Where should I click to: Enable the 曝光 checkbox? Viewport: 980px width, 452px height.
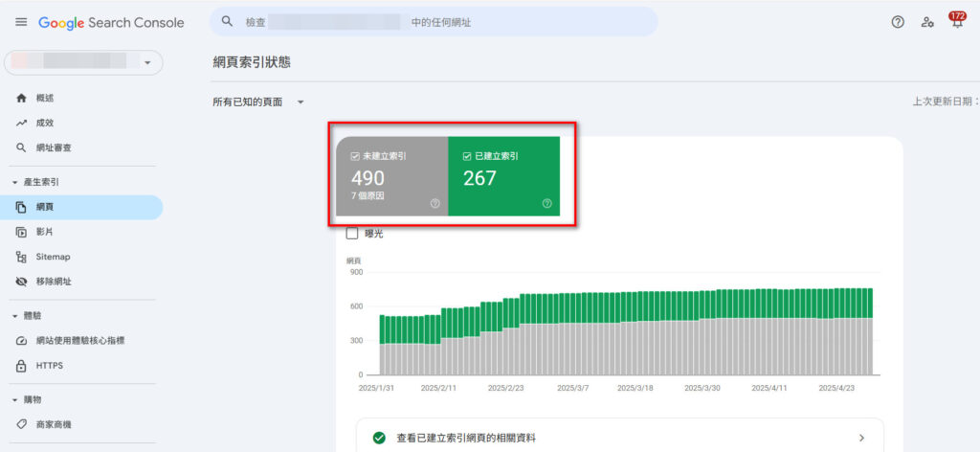[352, 234]
